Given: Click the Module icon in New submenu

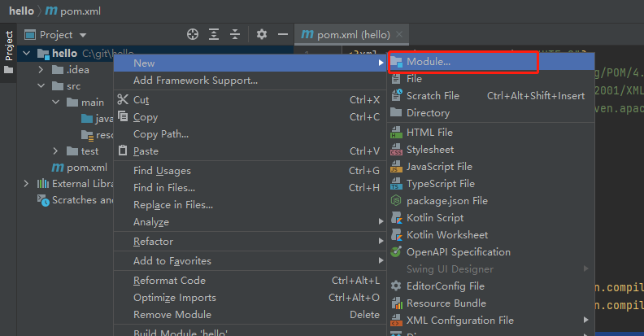Looking at the screenshot, I should 396,62.
